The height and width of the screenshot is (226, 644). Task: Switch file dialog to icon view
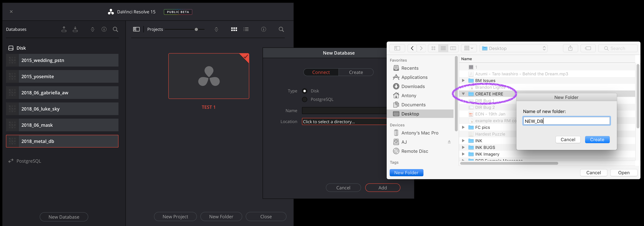[x=433, y=48]
